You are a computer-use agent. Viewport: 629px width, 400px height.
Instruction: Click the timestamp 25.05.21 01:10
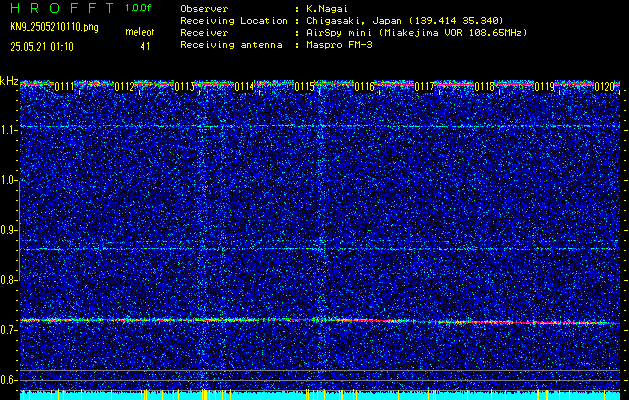(x=42, y=47)
